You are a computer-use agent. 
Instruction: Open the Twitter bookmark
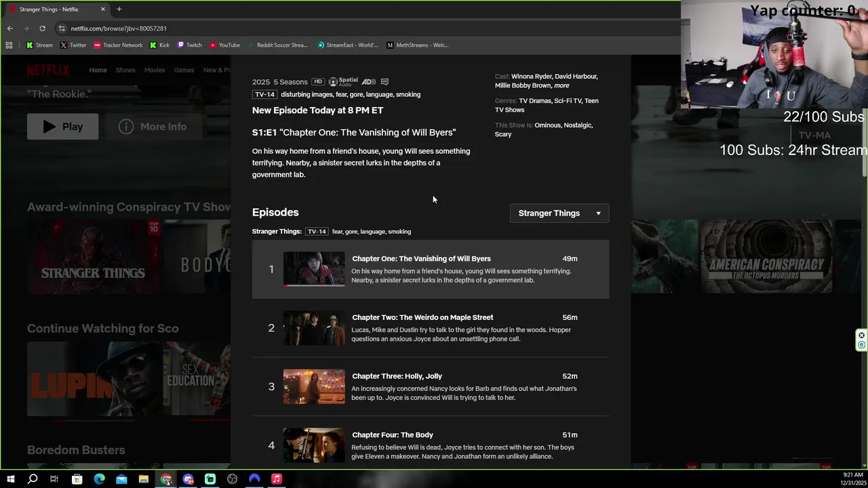[73, 45]
